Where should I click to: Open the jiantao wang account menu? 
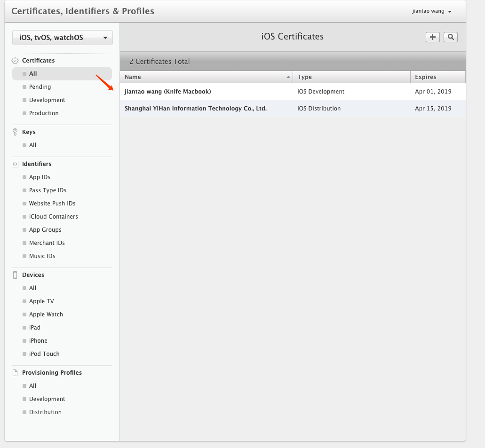(x=431, y=11)
